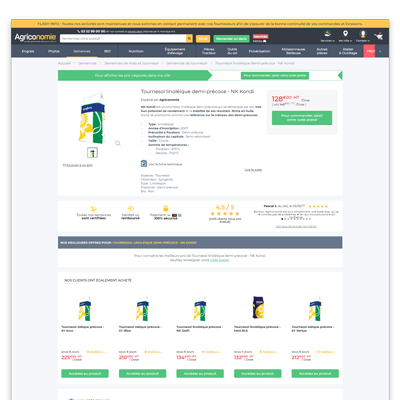Open the shopping cart icon
This screenshot has width=400, height=400.
379,36
